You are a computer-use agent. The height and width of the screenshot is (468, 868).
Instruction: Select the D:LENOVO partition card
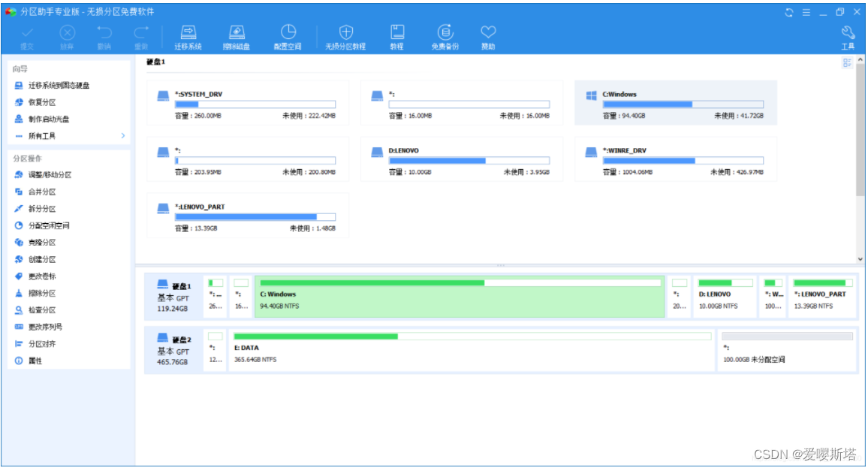point(462,159)
